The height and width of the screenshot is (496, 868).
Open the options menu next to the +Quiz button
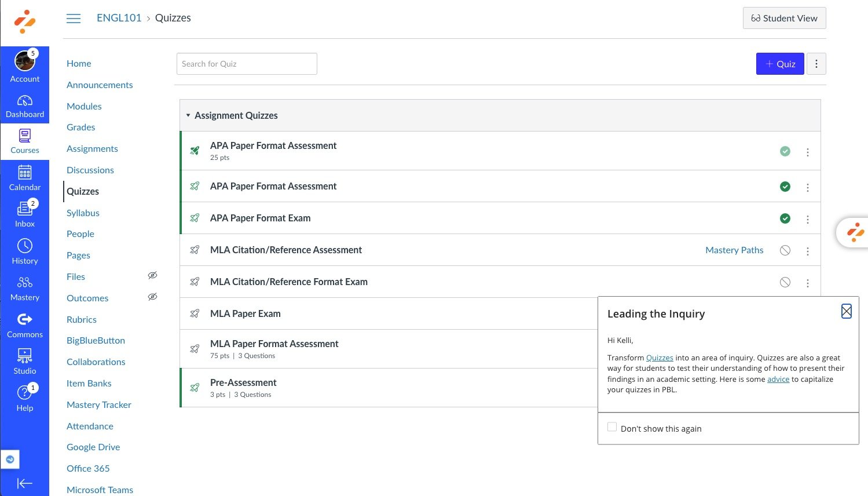(x=816, y=64)
